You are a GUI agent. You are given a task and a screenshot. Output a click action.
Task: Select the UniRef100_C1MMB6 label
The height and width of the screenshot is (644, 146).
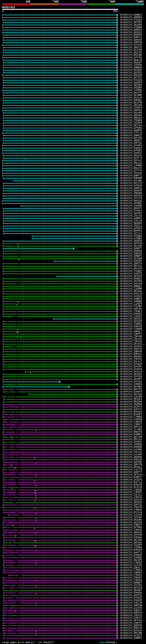coord(131,289)
